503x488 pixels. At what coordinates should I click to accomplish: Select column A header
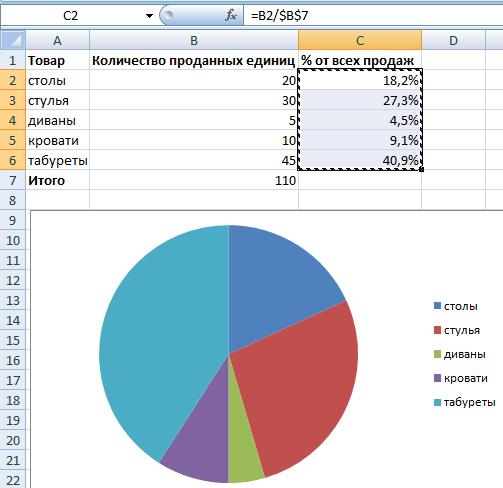pos(57,40)
